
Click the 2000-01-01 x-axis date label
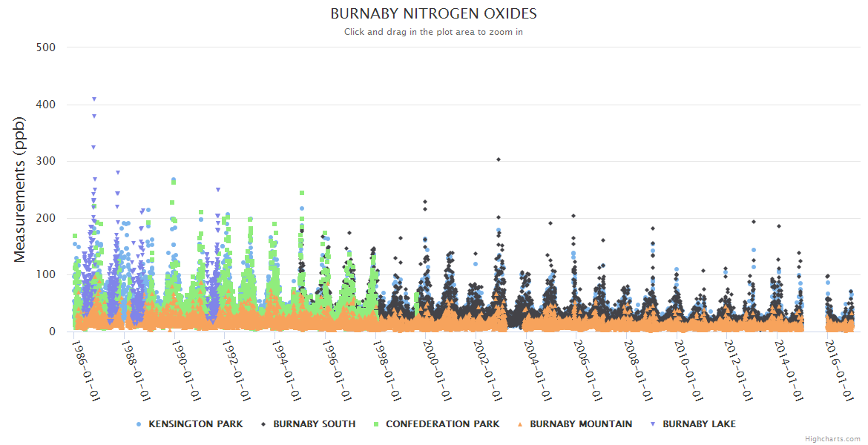(x=436, y=370)
